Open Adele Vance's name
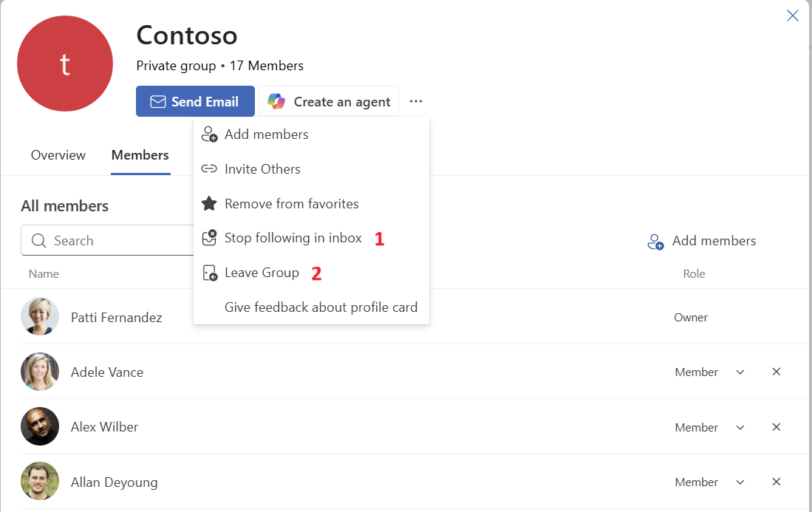The width and height of the screenshot is (812, 512). tap(107, 372)
